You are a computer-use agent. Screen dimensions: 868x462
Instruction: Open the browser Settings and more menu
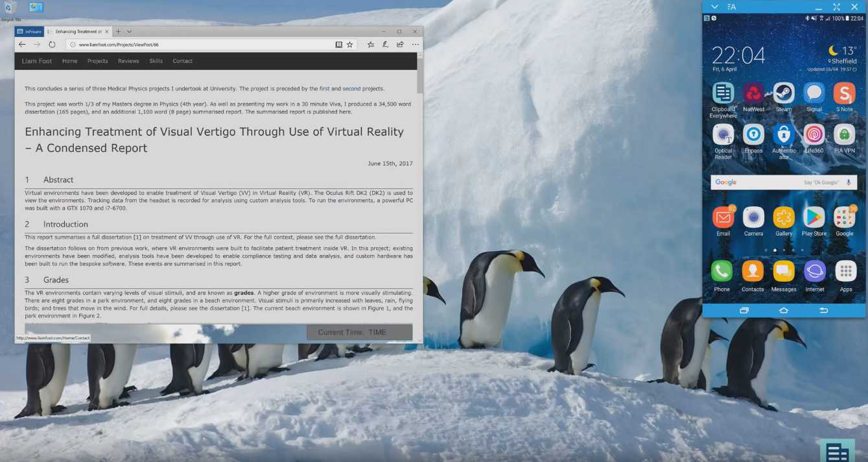[416, 45]
